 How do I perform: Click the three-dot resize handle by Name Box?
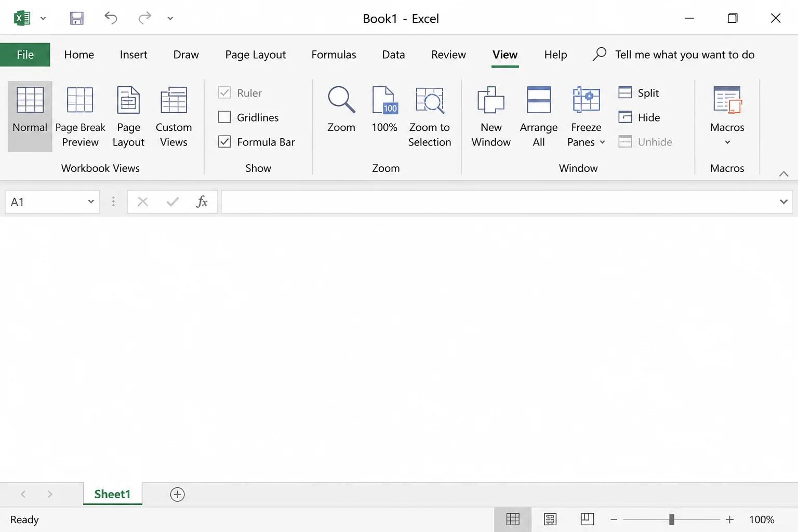click(113, 202)
